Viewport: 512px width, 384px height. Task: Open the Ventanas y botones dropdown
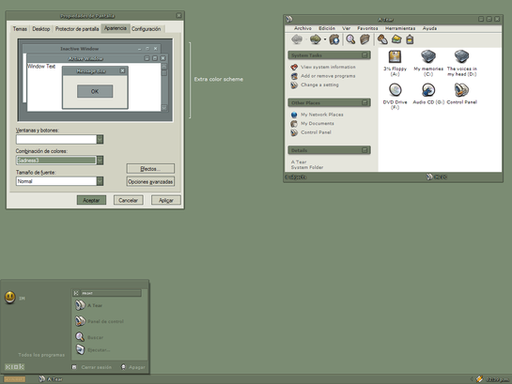click(x=100, y=139)
